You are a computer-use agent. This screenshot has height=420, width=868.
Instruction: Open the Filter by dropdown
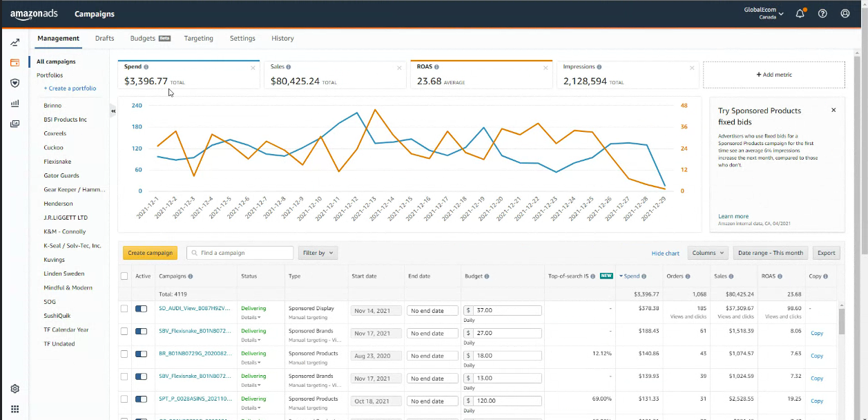(318, 253)
